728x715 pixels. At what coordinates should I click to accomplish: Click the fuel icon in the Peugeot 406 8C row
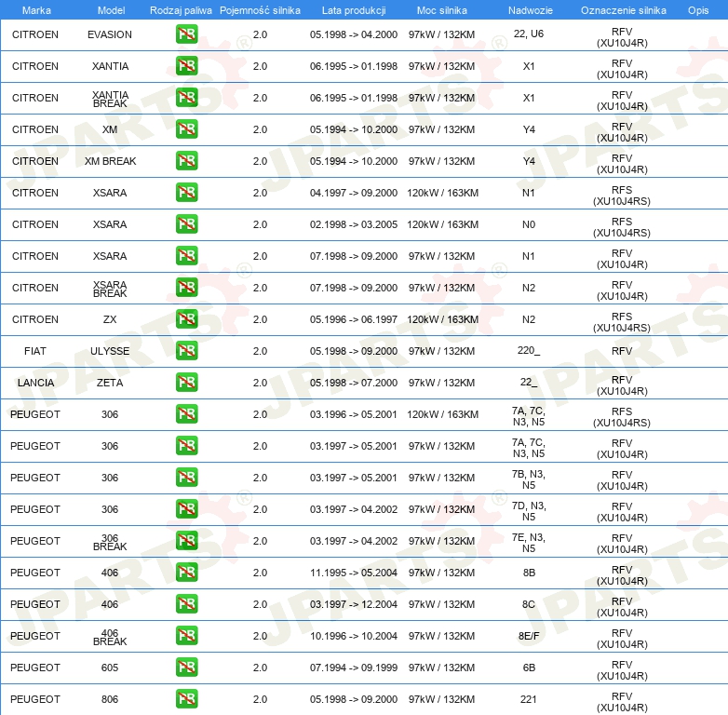(x=186, y=603)
